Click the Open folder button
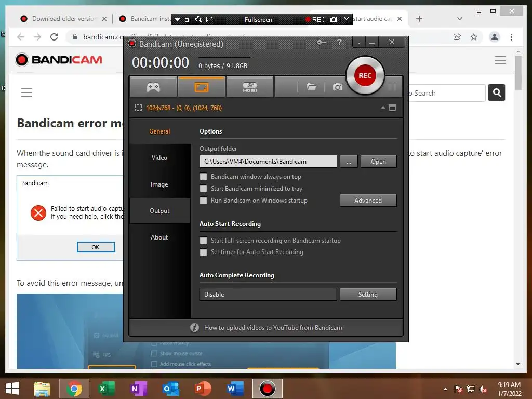The height and width of the screenshot is (399, 532). click(378, 162)
